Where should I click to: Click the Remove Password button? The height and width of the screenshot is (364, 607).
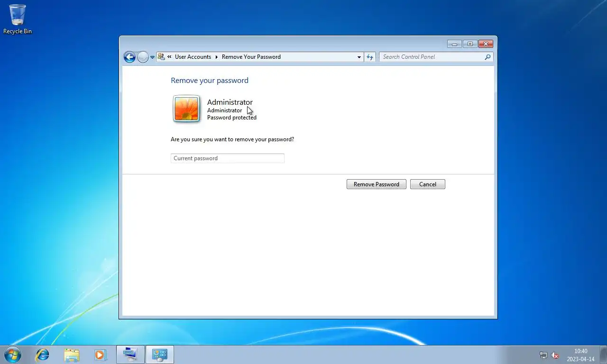click(x=377, y=184)
